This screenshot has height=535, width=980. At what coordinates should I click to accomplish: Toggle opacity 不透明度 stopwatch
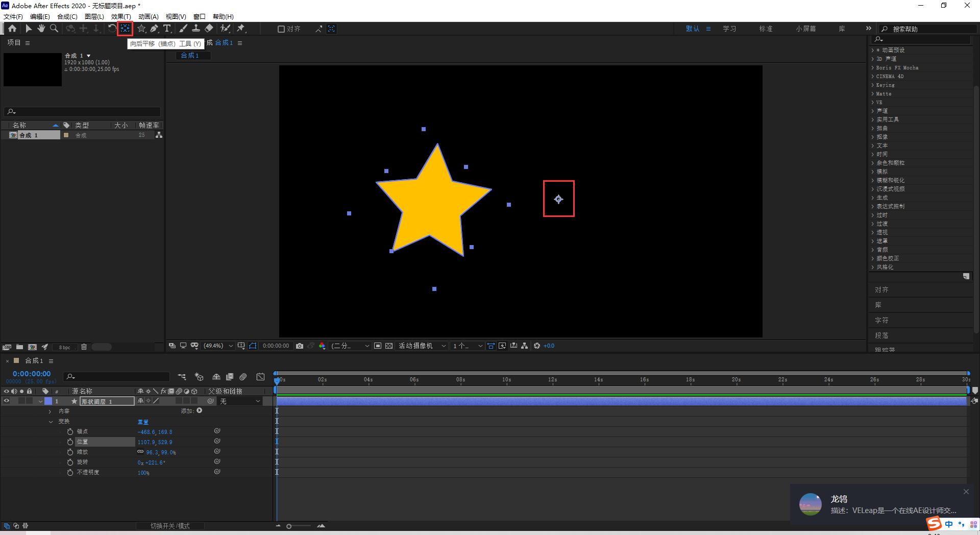[70, 473]
